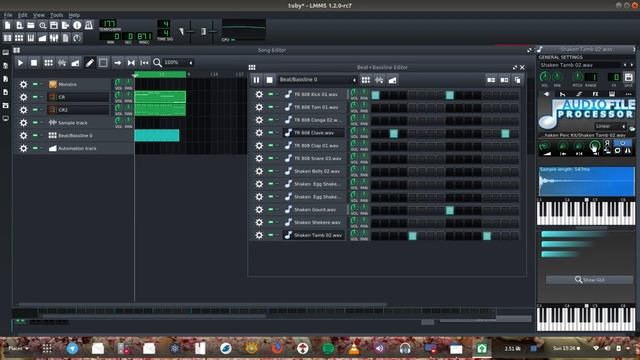This screenshot has width=640, height=360.
Task: Click the tempo BPM display
Action: click(x=108, y=23)
